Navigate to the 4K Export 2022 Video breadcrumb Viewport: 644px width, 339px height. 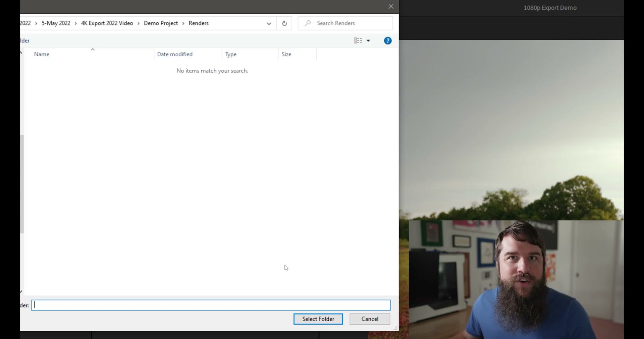[x=107, y=23]
